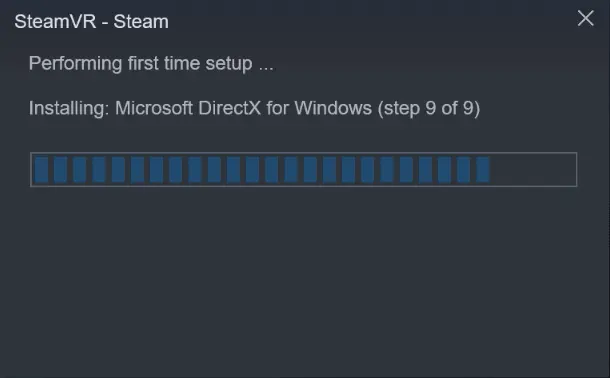Click the word Windows in status line
610x378 pixels.
pyautogui.click(x=333, y=108)
